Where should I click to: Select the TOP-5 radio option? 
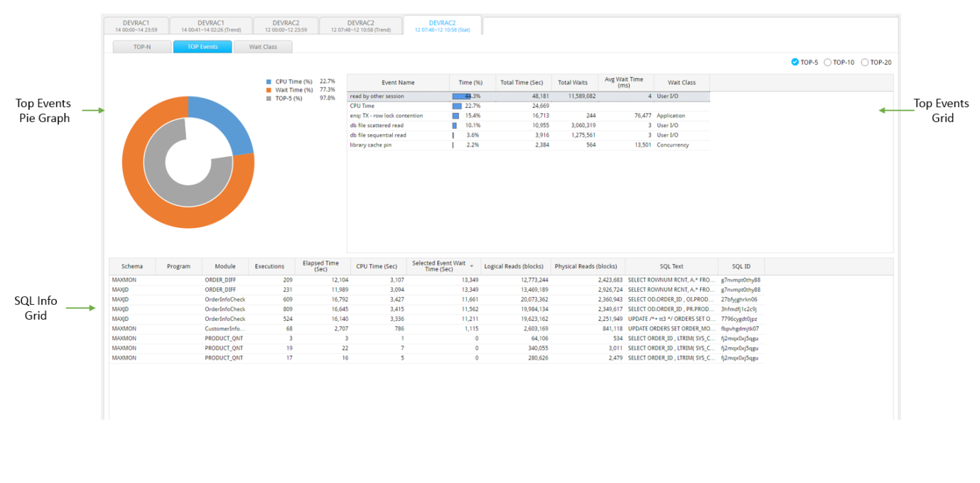795,63
